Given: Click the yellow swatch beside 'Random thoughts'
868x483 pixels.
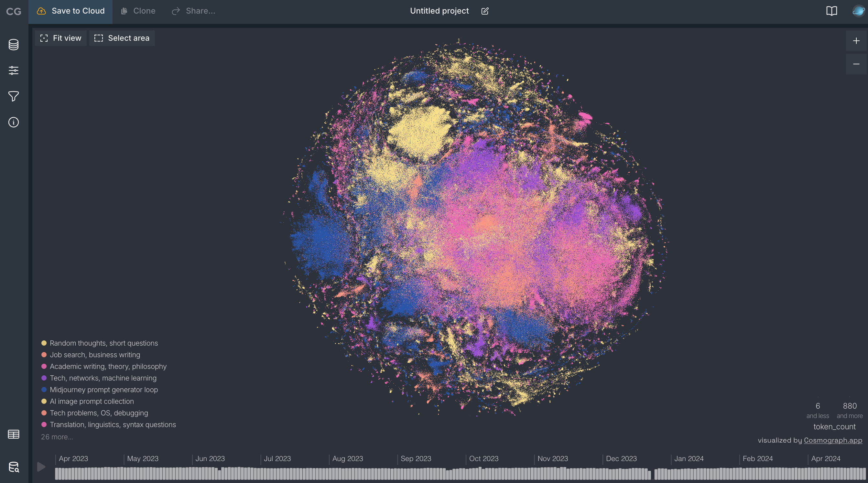Looking at the screenshot, I should (44, 343).
